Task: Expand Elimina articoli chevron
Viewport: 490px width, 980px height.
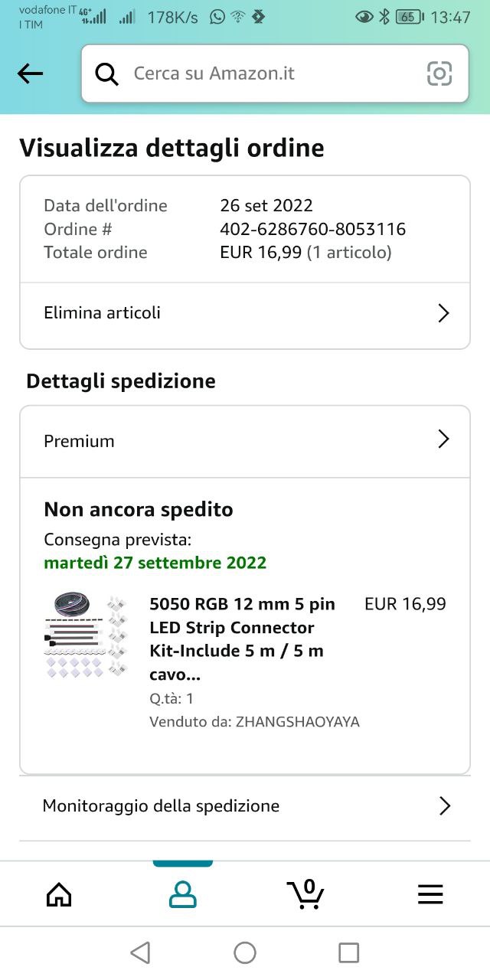Action: tap(443, 313)
